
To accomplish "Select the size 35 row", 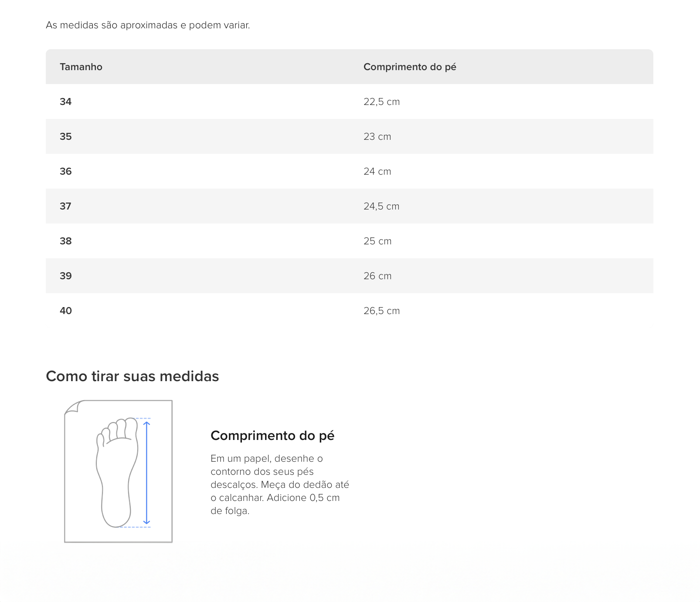I will click(x=349, y=136).
